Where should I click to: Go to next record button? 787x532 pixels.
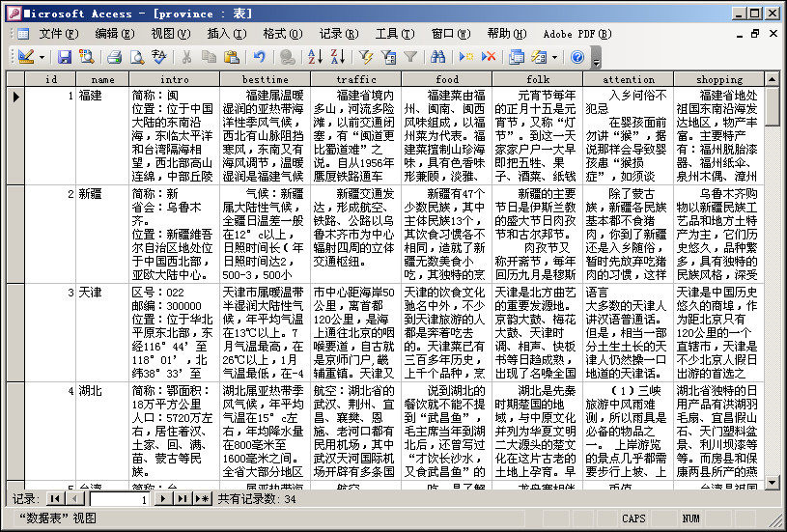pos(162,499)
